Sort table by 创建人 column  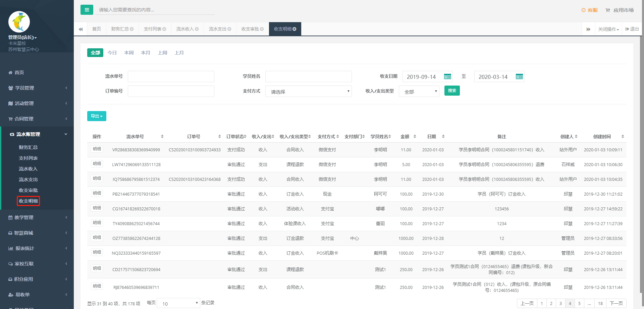pyautogui.click(x=576, y=137)
